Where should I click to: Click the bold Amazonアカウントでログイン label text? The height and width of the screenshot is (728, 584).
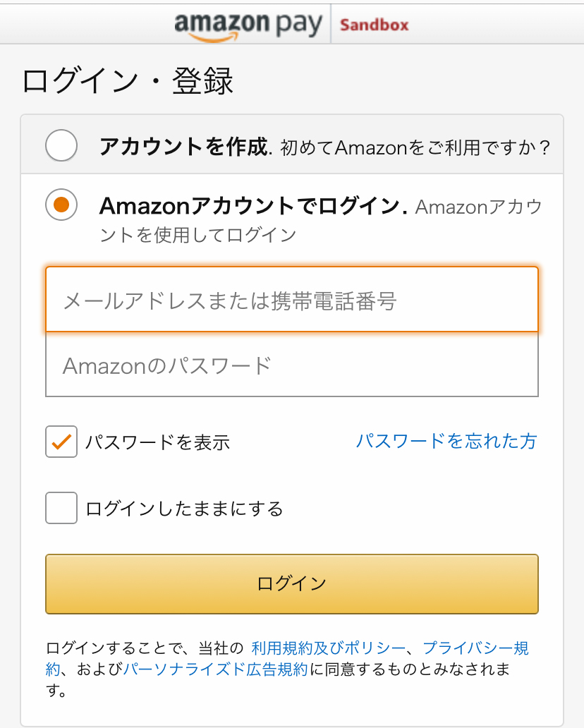[253, 206]
